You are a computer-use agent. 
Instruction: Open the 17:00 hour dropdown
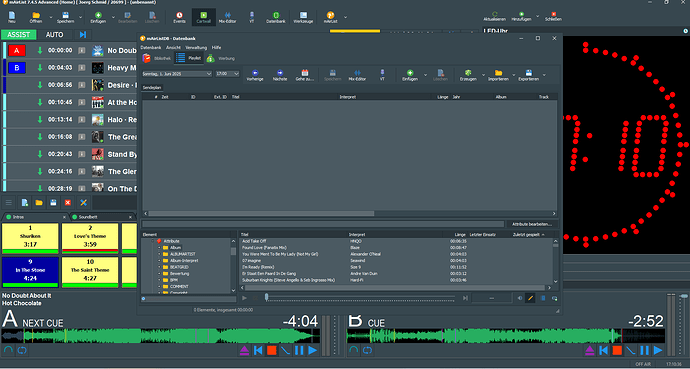227,74
